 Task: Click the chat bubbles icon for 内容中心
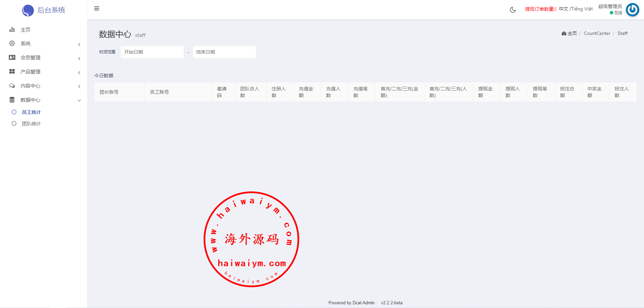coord(12,86)
